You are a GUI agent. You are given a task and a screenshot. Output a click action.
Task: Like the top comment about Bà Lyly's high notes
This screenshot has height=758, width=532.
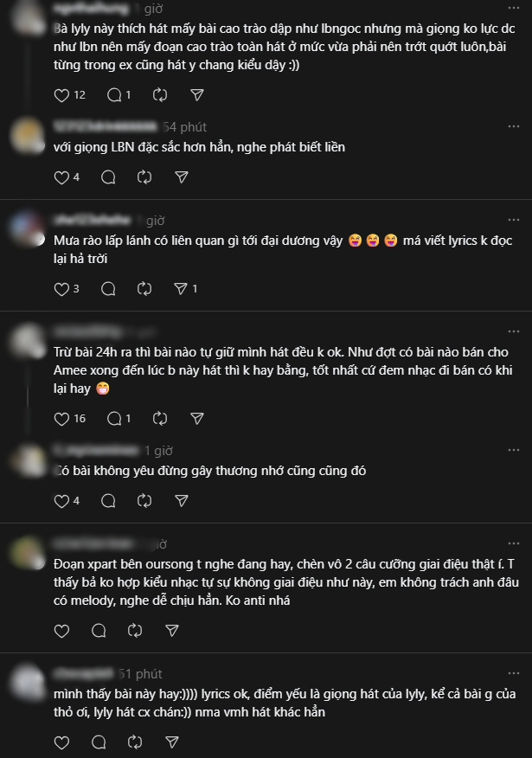pos(61,95)
